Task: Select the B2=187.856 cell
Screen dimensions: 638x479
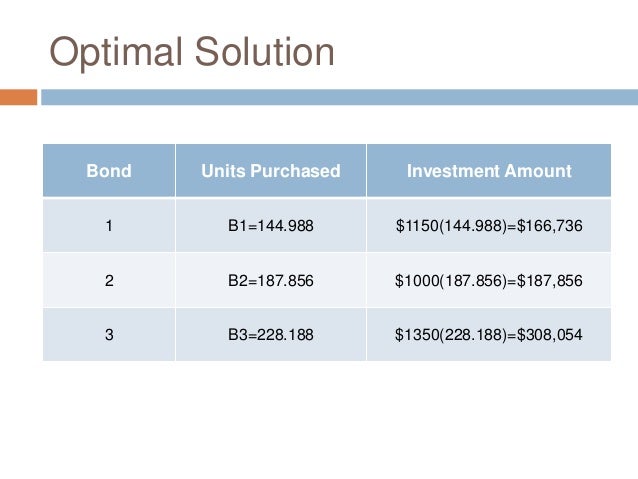Action: point(271,280)
